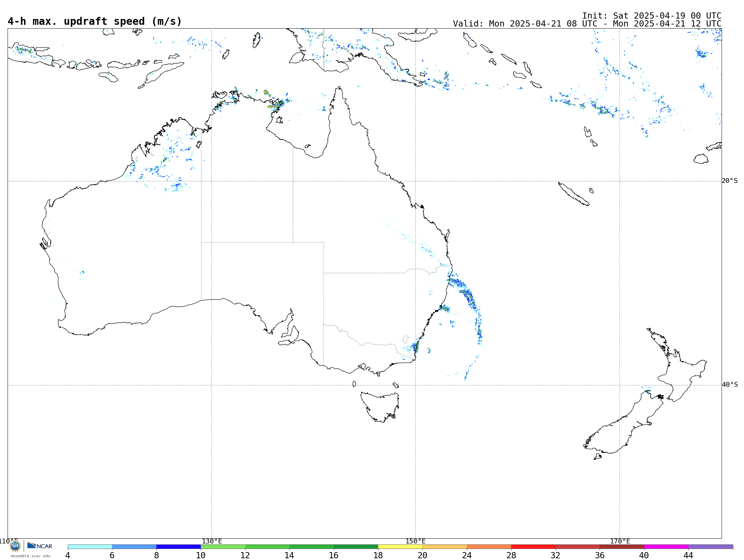Screen dimensions: 744x560
Task: Pick the light green 10–12 colorbar segment
Action: [x=223, y=547]
